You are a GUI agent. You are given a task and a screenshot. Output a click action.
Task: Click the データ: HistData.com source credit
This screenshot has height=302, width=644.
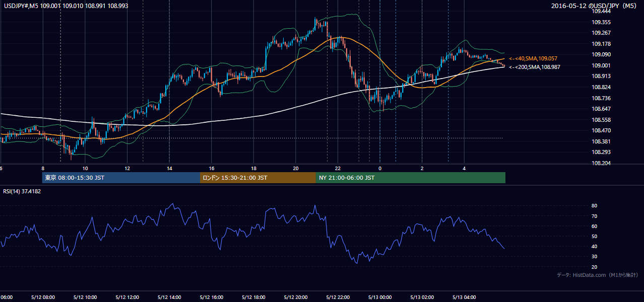coord(598,275)
